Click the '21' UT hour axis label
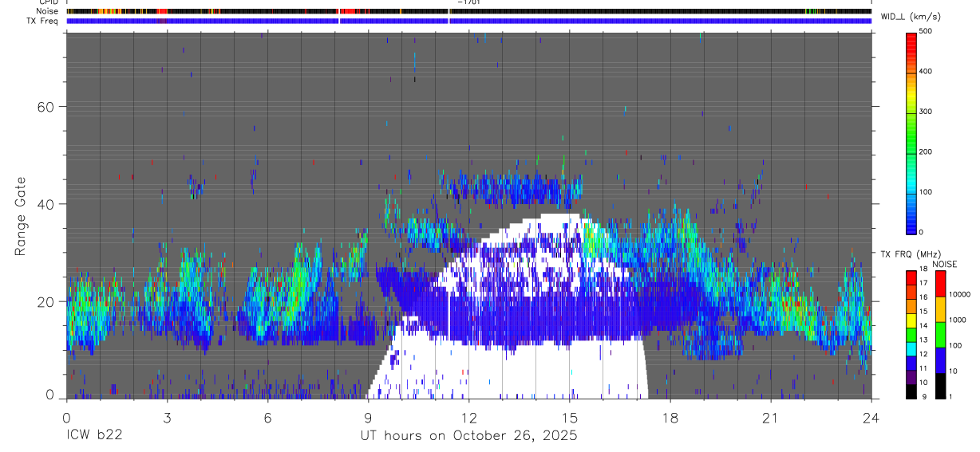 click(771, 417)
